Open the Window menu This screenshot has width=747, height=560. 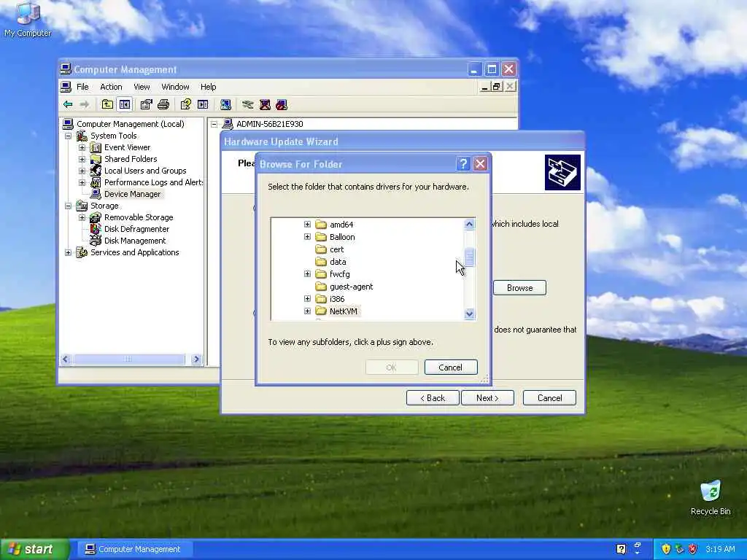point(175,87)
